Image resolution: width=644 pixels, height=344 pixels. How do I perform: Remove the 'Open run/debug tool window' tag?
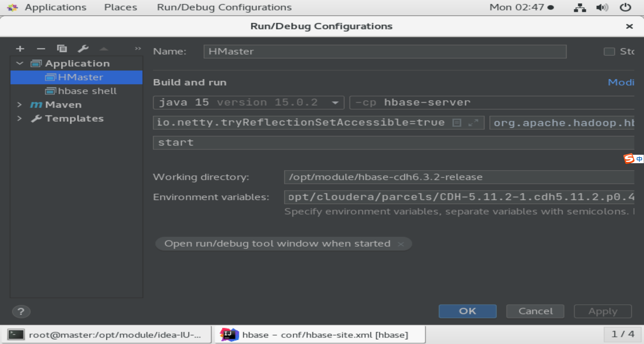click(x=401, y=244)
